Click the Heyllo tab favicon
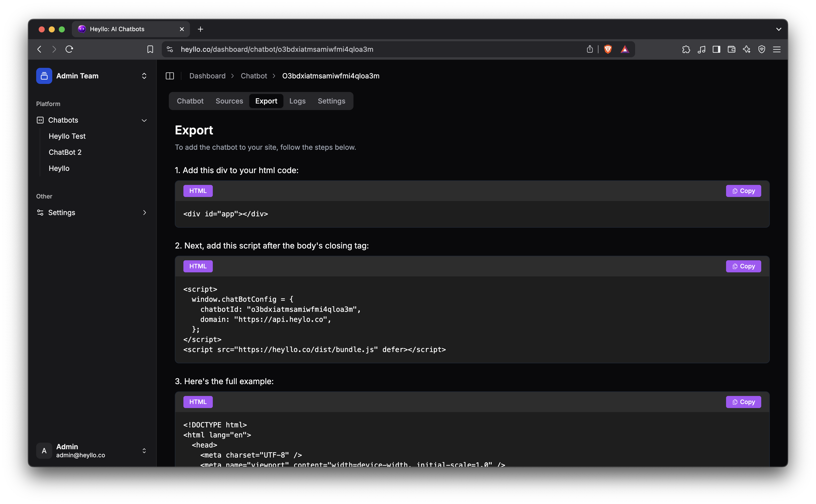 82,29
